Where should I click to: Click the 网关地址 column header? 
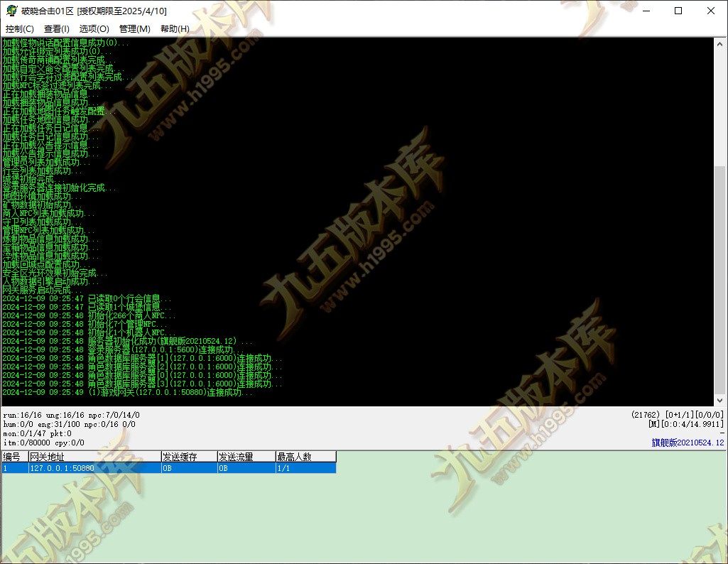pyautogui.click(x=94, y=457)
